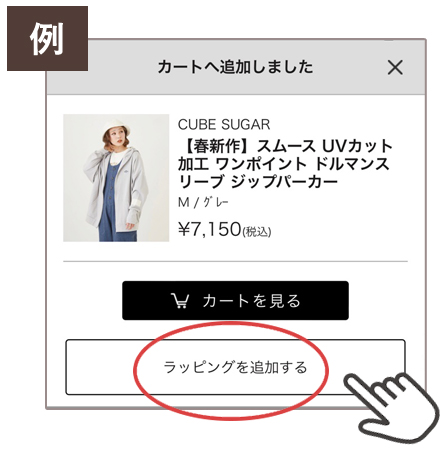Click the CUBE SUGAR brand name
The height and width of the screenshot is (450, 448).
(224, 125)
